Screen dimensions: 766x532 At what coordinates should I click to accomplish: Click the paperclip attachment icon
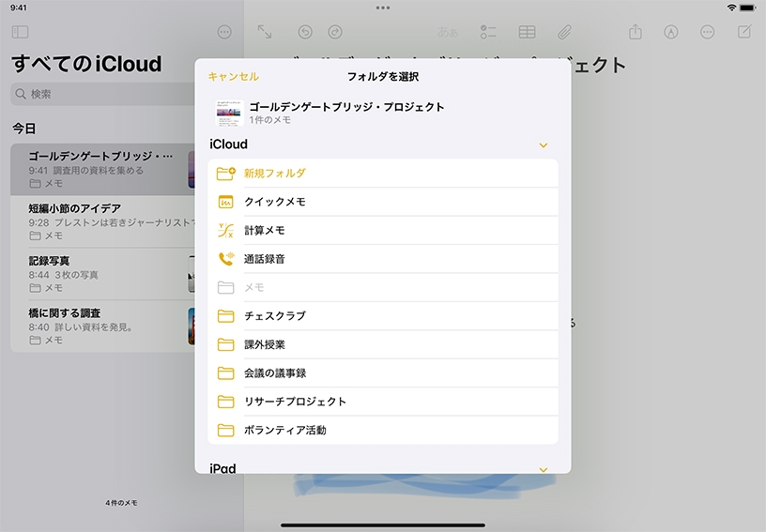pos(564,32)
